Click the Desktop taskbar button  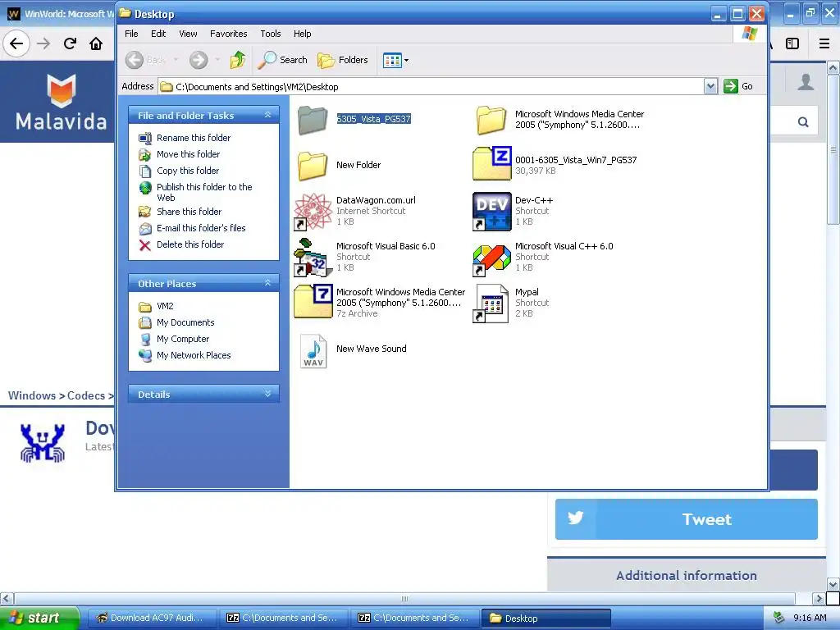(x=546, y=619)
